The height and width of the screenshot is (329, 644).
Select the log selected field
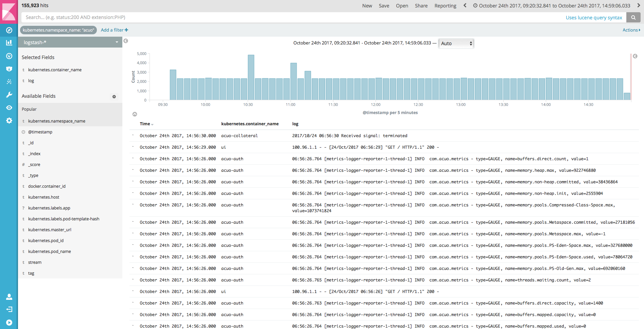tap(31, 81)
